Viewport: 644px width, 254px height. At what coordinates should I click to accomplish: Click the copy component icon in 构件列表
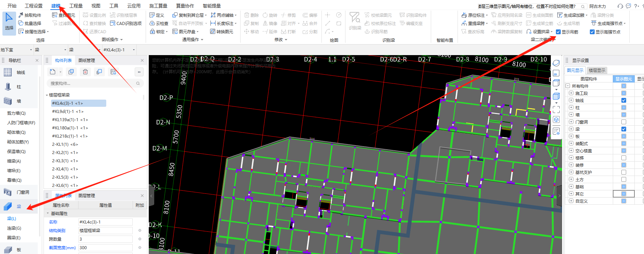click(x=71, y=72)
